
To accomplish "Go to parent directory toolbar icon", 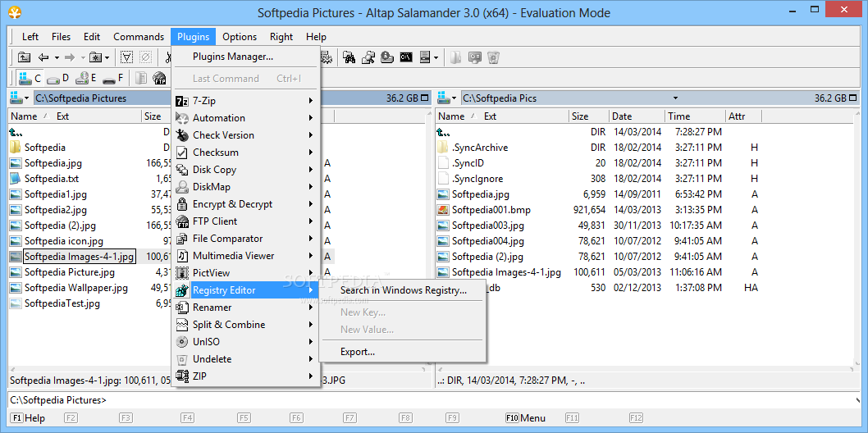I will [24, 57].
